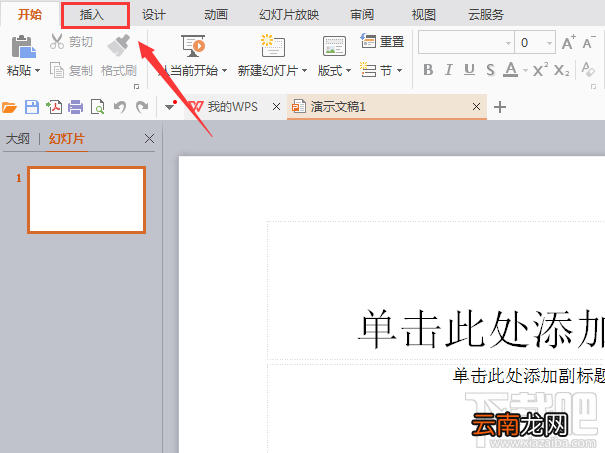Click the New Slide icon

pos(272,46)
